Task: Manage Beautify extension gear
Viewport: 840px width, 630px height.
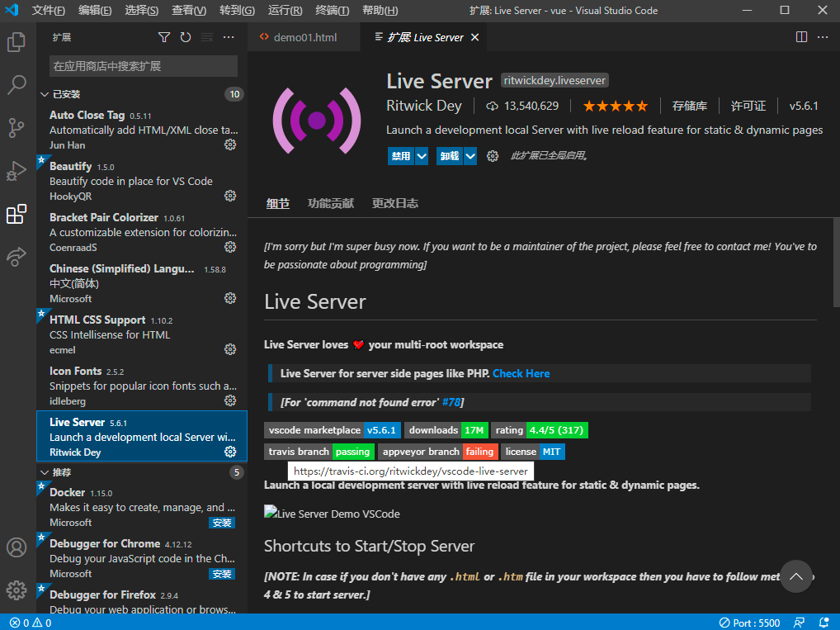Action: [230, 196]
